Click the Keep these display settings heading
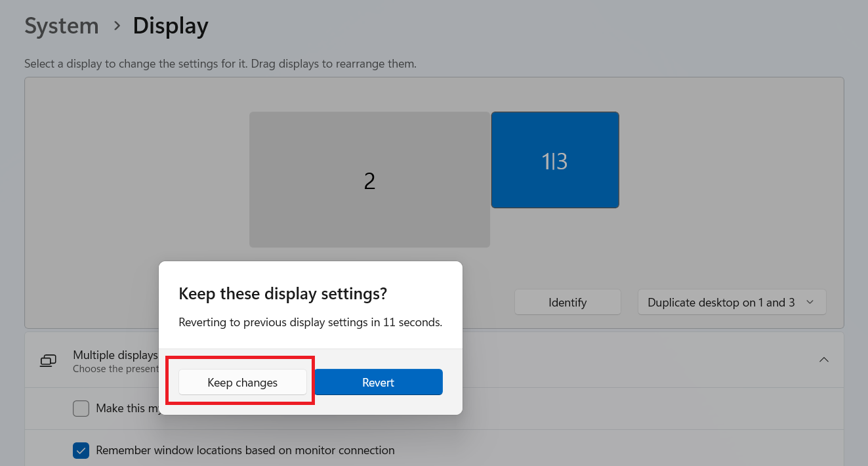The width and height of the screenshot is (868, 466). pyautogui.click(x=283, y=293)
